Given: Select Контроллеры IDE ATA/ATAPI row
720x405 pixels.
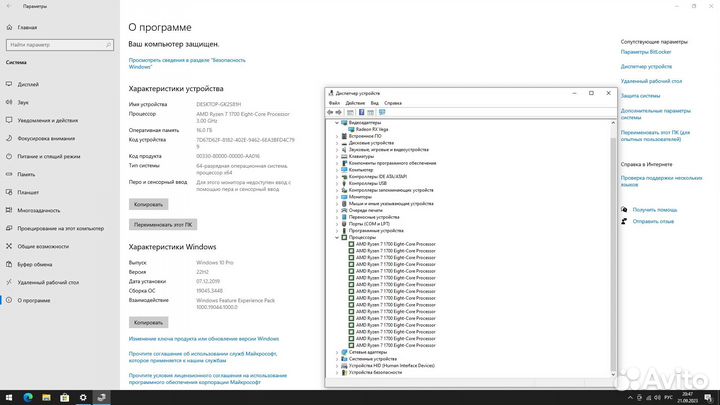Looking at the screenshot, I should pos(377,177).
